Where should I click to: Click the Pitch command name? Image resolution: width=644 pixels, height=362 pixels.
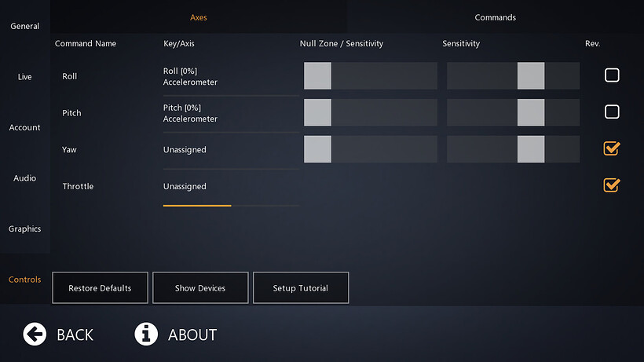click(71, 113)
